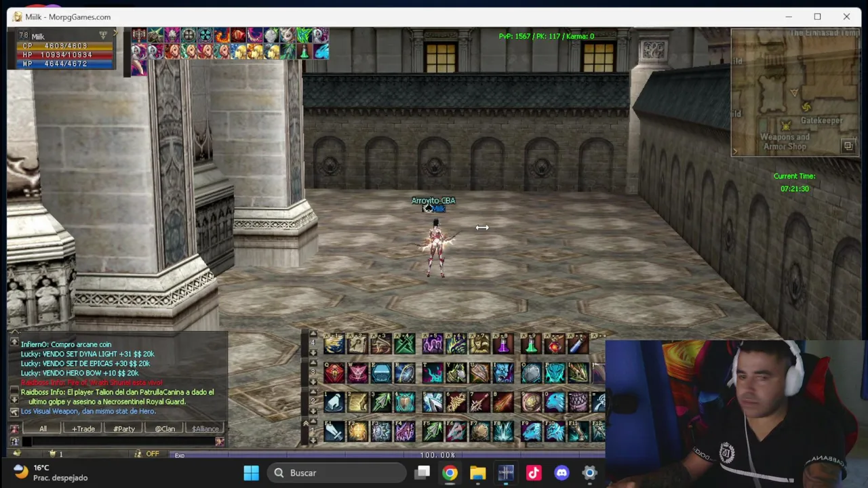This screenshot has height=488, width=868.
Task: Cast the F8 cyan burst skill
Action: pyautogui.click(x=503, y=431)
